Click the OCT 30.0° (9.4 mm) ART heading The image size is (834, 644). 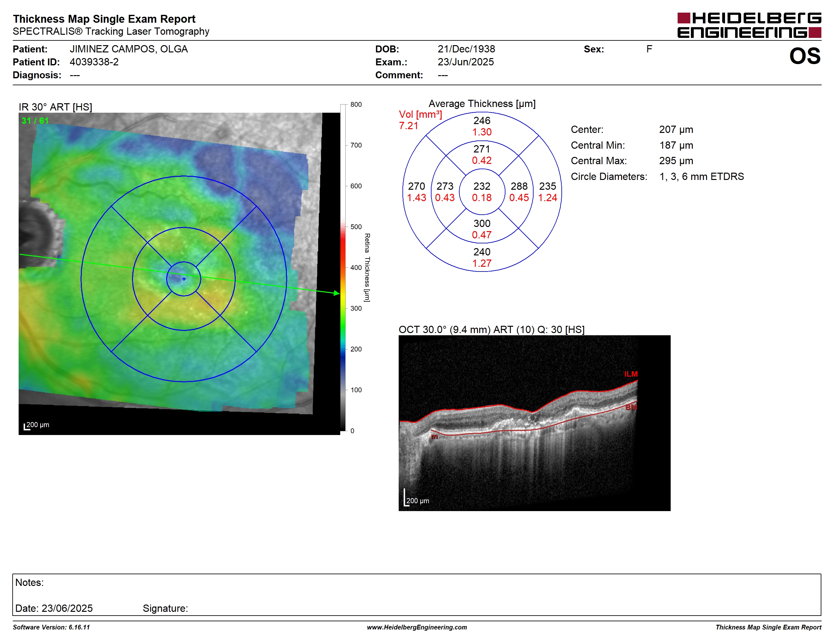(x=492, y=329)
